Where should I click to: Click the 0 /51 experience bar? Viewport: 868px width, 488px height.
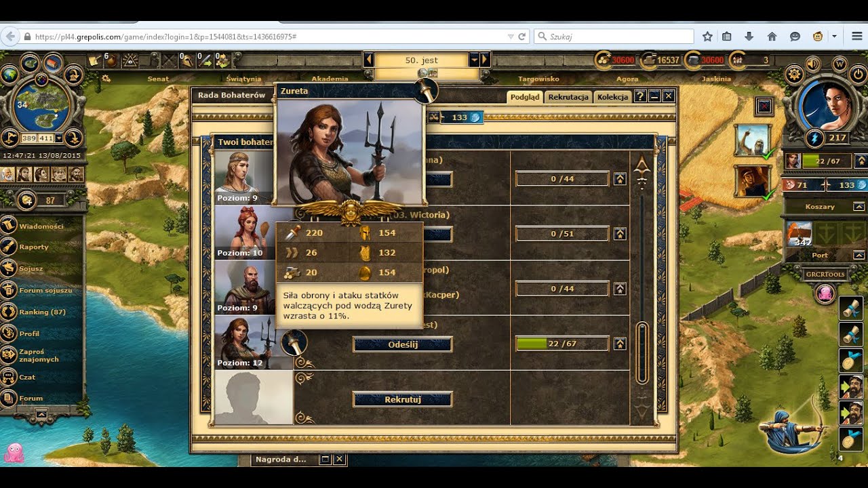pyautogui.click(x=562, y=234)
